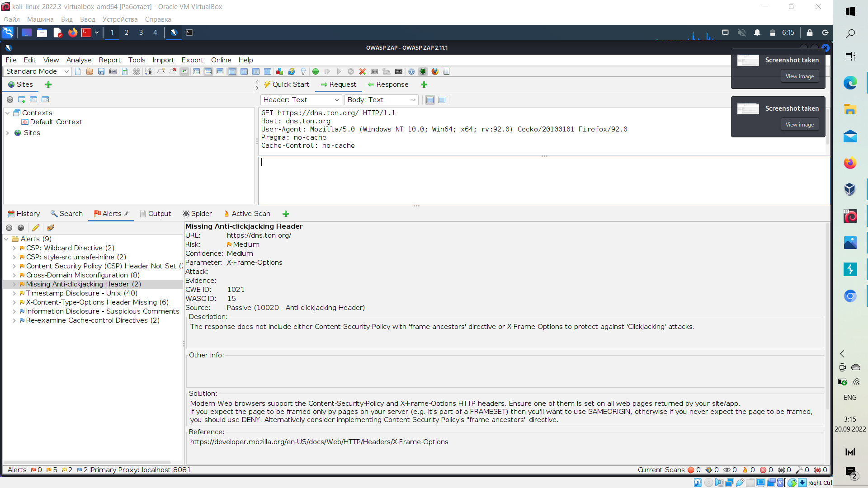Expand the Sites tree node
Screen dimensions: 868x488
click(8, 133)
